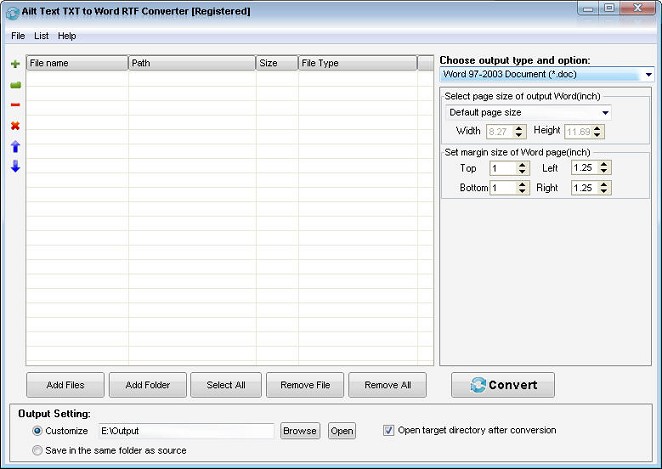662x469 pixels.
Task: Increase the Top margin stepper value
Action: pos(522,165)
